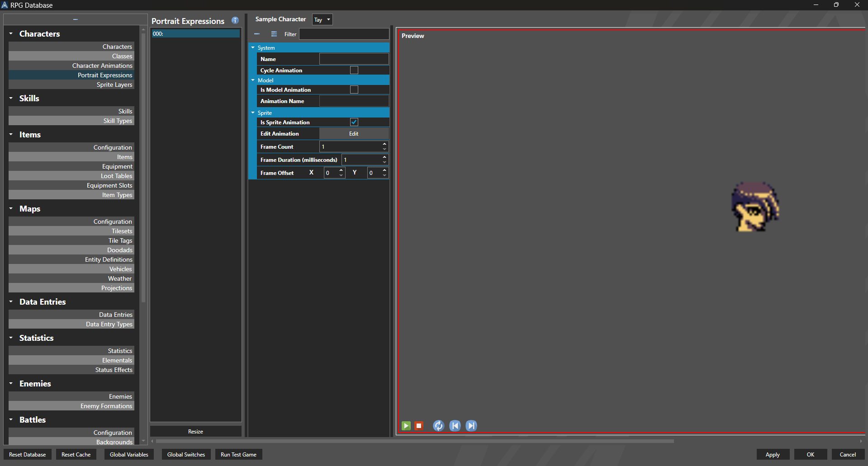Click the Run Test Game button
Screen dimensions: 868x466
[x=238, y=455]
